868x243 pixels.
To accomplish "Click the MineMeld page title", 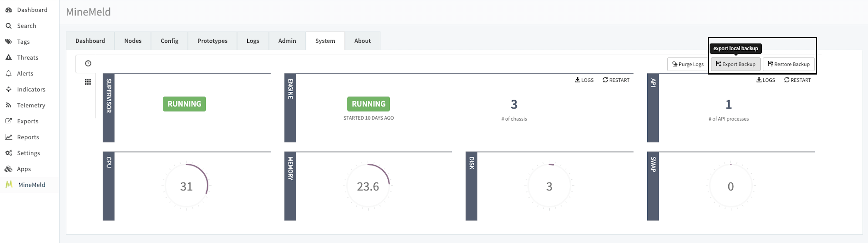I will [88, 12].
